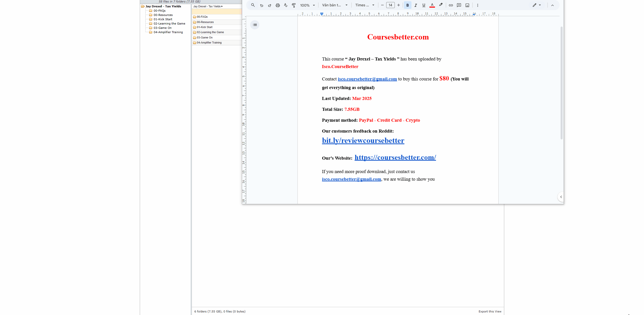Open the more options menu
Screen dimensions: 644x315
(478, 5)
